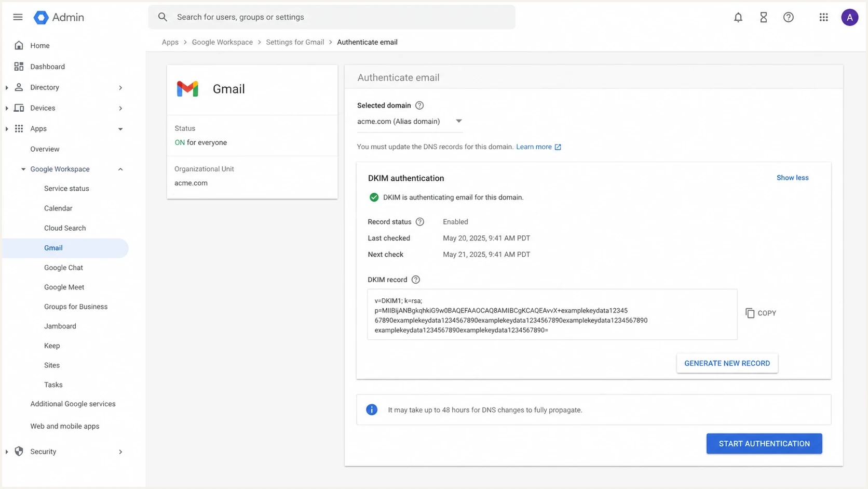This screenshot has height=489, width=868.
Task: Click the Gmail logo icon
Action: pyautogui.click(x=187, y=89)
